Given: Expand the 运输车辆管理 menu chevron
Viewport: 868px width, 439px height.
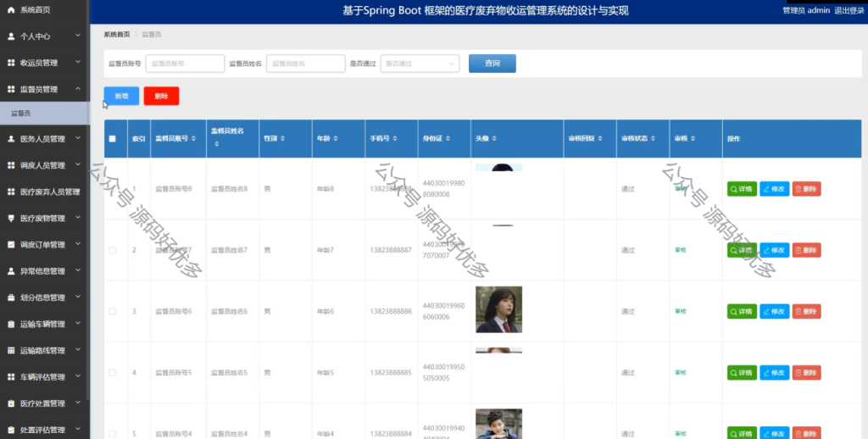Looking at the screenshot, I should 78,323.
